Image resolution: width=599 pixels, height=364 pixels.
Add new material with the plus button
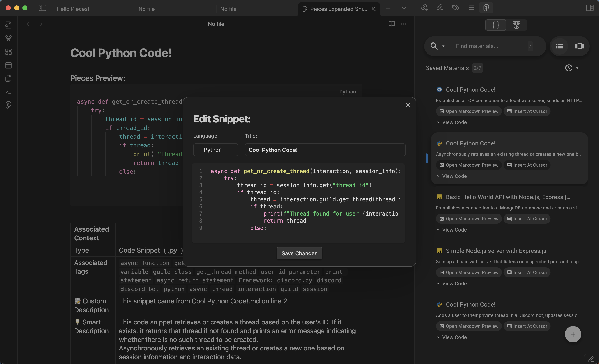[573, 334]
